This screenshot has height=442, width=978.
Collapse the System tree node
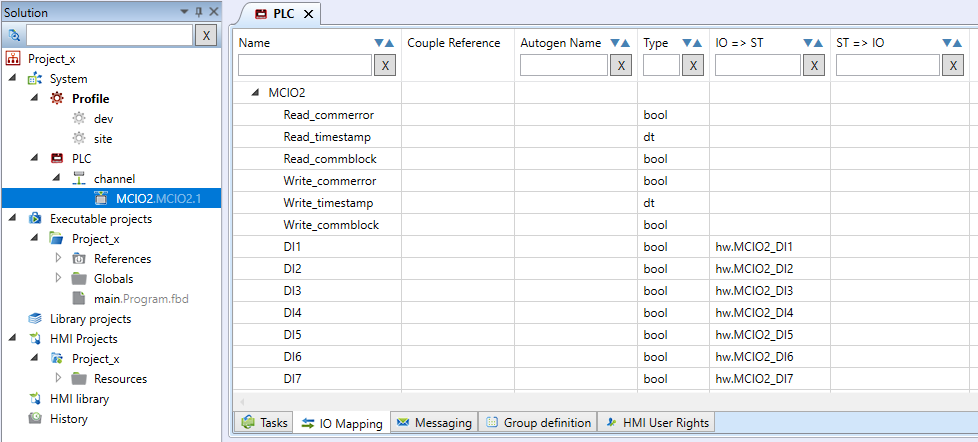[14, 79]
